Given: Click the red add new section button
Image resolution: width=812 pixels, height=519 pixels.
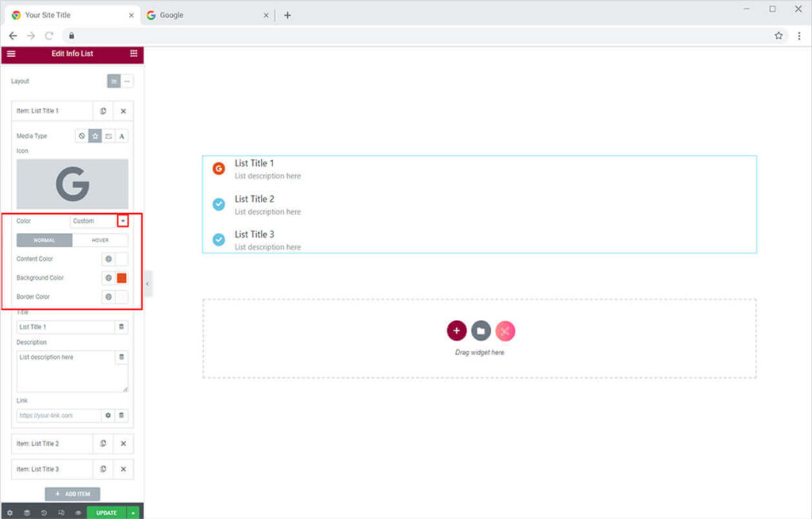Looking at the screenshot, I should pyautogui.click(x=457, y=331).
